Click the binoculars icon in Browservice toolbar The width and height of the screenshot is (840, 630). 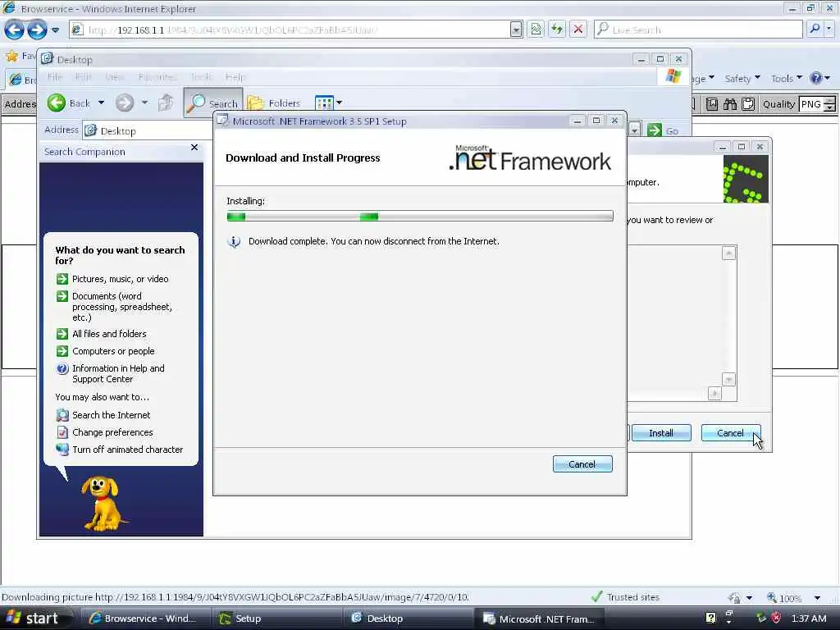730,104
